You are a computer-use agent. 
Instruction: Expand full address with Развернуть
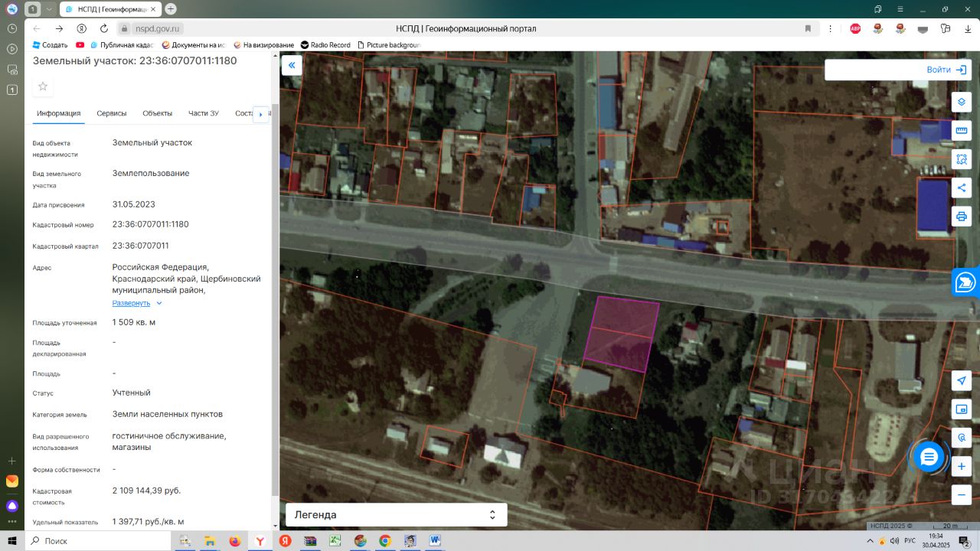click(137, 303)
